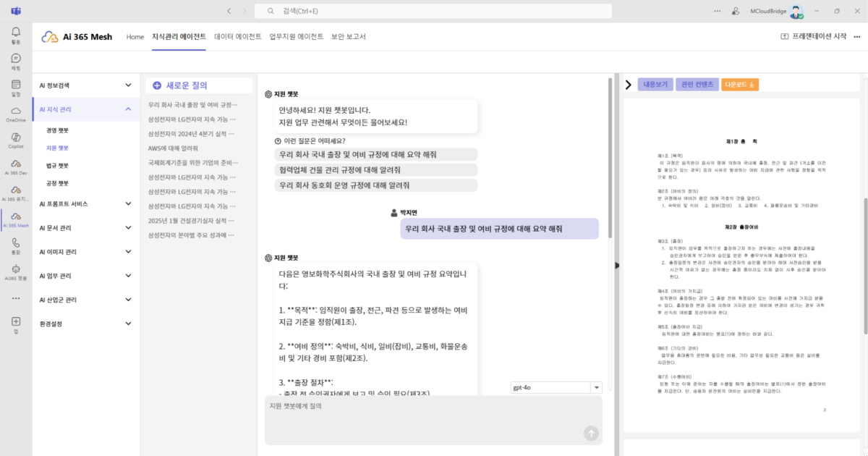Click the 다운로드 button

click(x=740, y=85)
